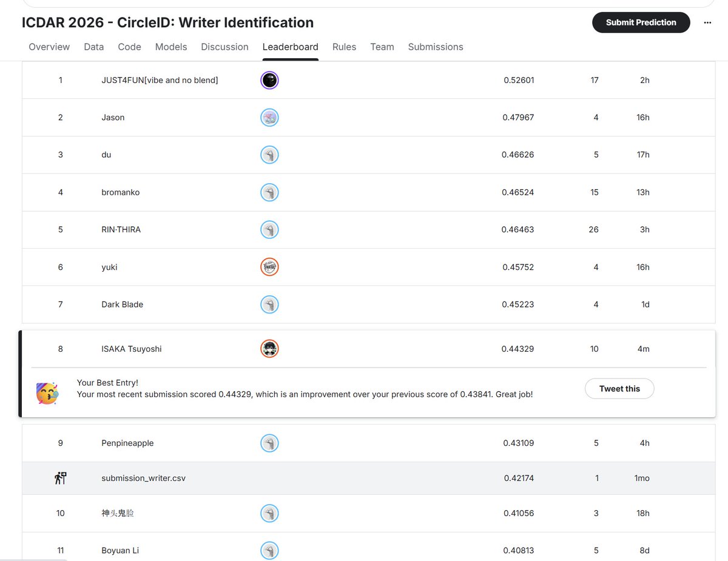Click team name bromanko
Screen dimensions: 728x561
(121, 192)
